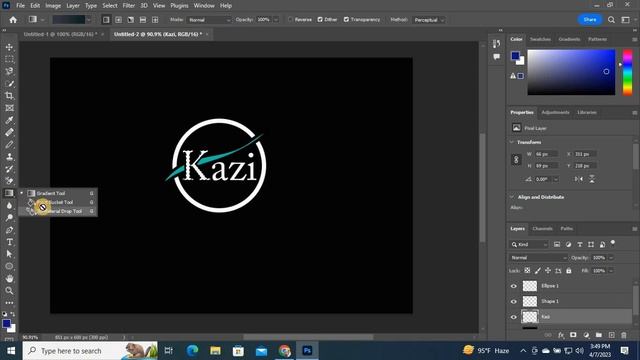Image resolution: width=640 pixels, height=360 pixels.
Task: Collapse the Transform section
Action: coord(512,142)
